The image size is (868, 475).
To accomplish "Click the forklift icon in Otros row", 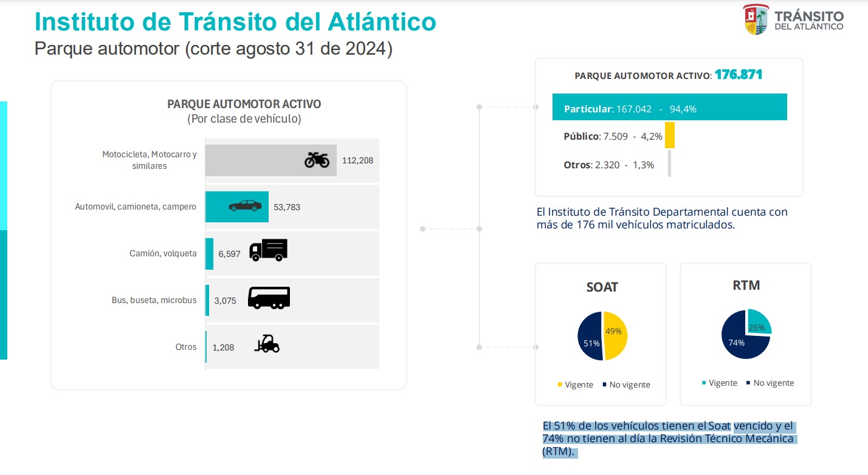I will [267, 344].
